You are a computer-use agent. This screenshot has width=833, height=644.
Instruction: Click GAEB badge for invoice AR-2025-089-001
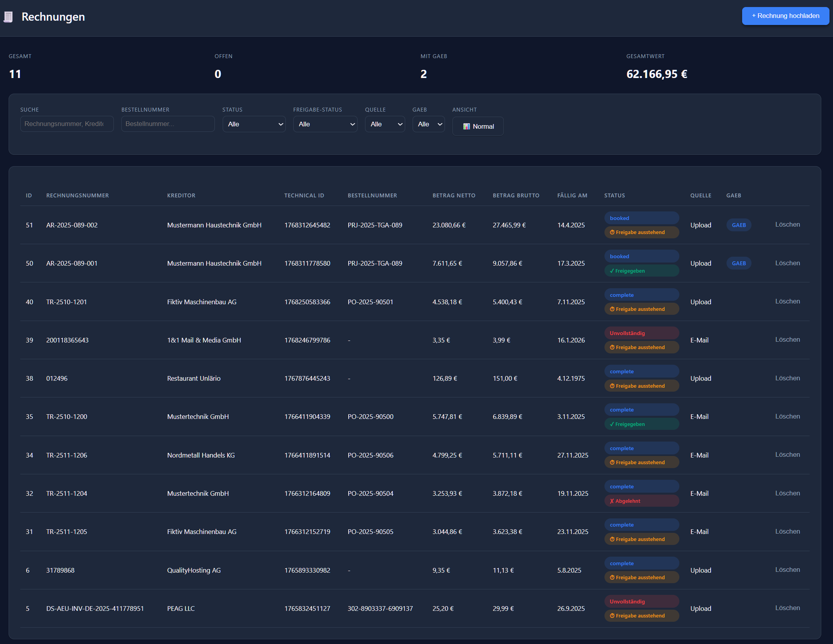tap(738, 263)
